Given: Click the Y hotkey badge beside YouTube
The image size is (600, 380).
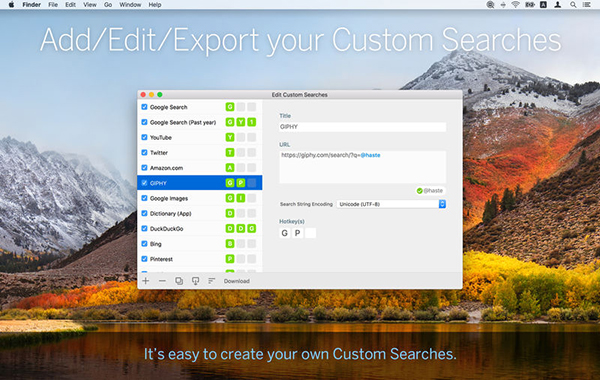Looking at the screenshot, I should [x=230, y=137].
